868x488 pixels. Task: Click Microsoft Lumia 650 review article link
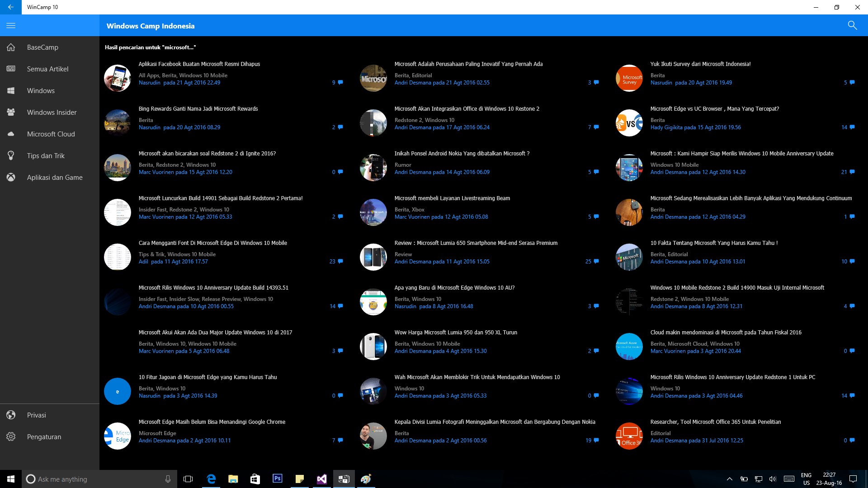click(x=475, y=243)
